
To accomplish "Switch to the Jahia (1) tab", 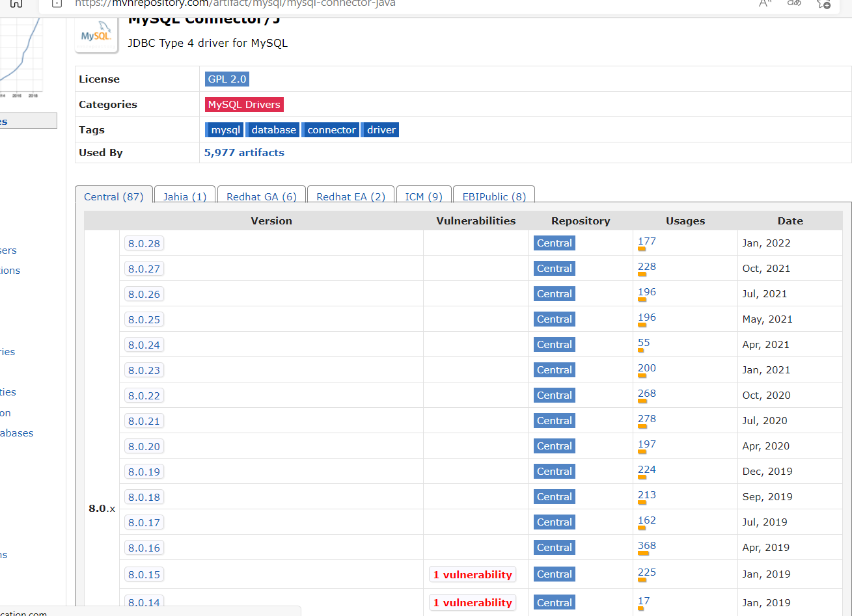I will (185, 196).
